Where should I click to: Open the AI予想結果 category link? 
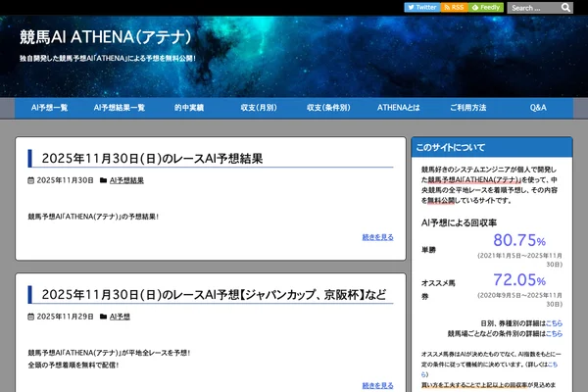click(x=126, y=180)
